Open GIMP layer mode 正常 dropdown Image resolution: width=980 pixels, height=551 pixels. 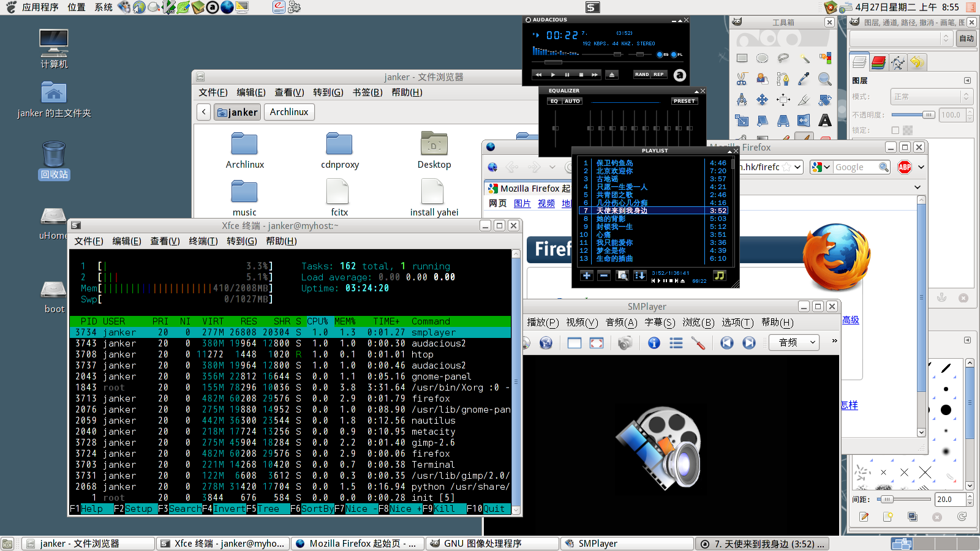click(931, 97)
